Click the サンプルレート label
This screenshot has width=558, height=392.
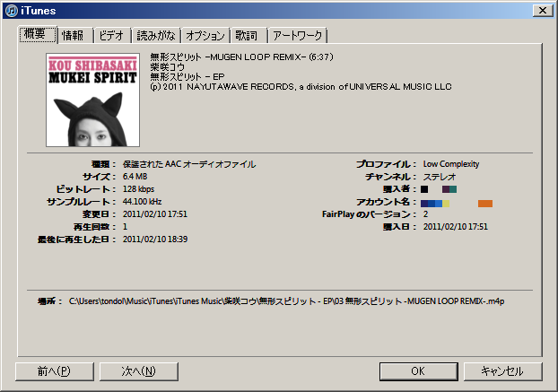(82, 202)
